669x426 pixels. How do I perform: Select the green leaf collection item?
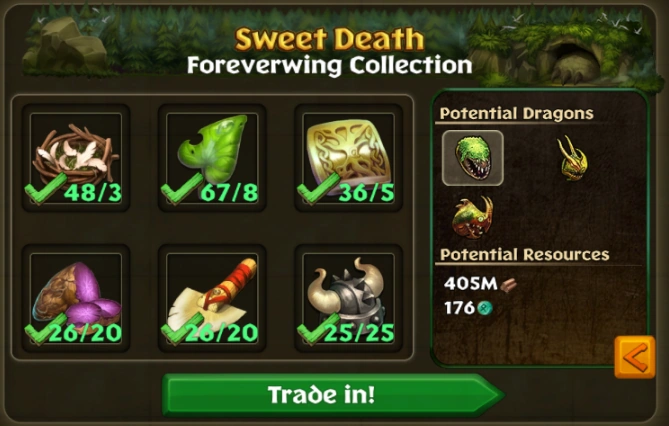(x=212, y=158)
